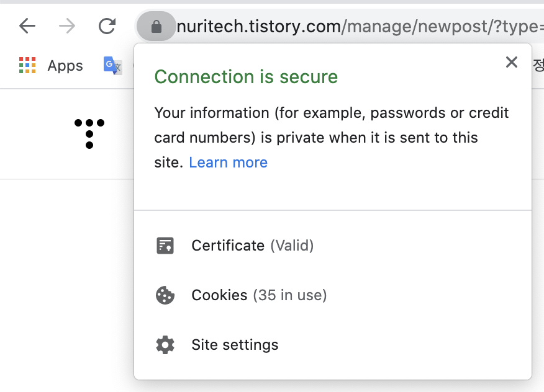Click the forward navigation arrow
Viewport: 544px width, 392px height.
click(x=67, y=26)
